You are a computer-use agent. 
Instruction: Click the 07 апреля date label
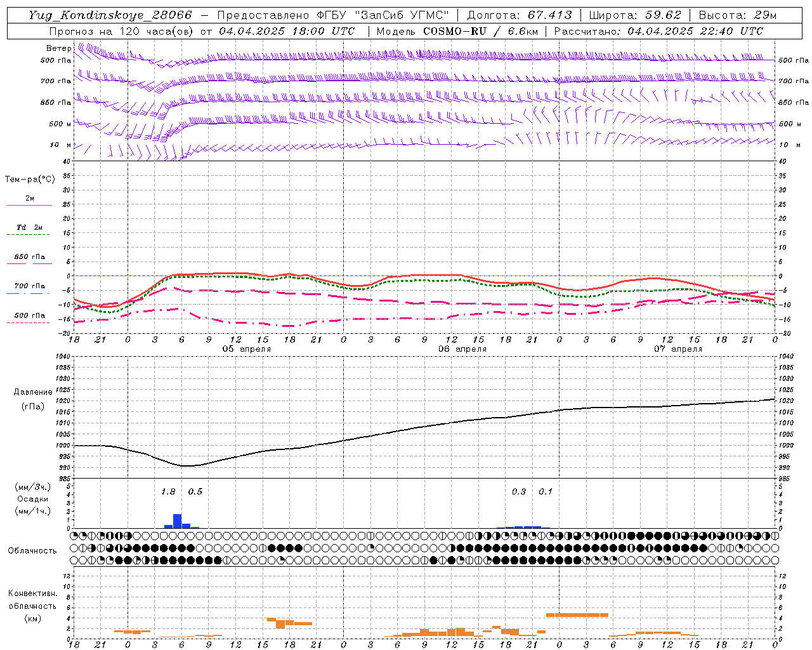(x=678, y=349)
